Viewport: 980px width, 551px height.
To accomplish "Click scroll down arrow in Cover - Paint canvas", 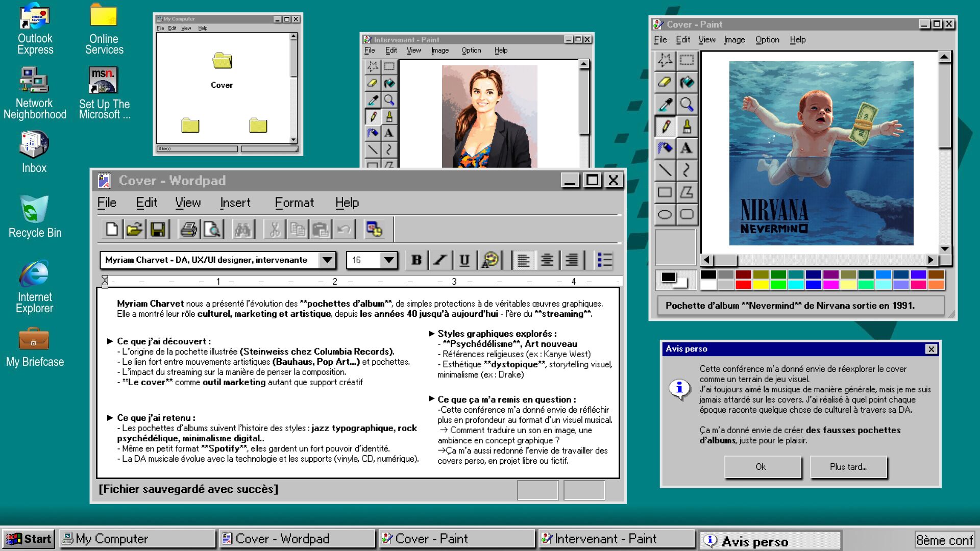I will (x=945, y=248).
